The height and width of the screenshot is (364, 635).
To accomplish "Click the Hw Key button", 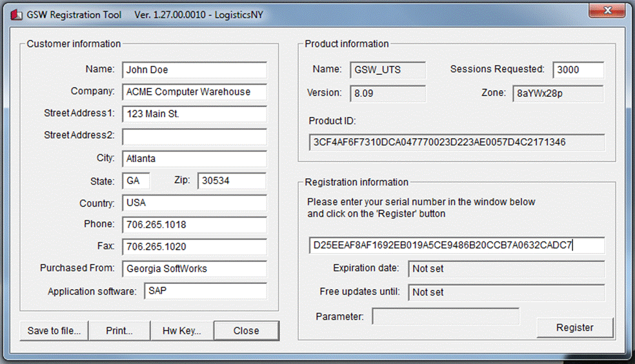I will [x=182, y=331].
